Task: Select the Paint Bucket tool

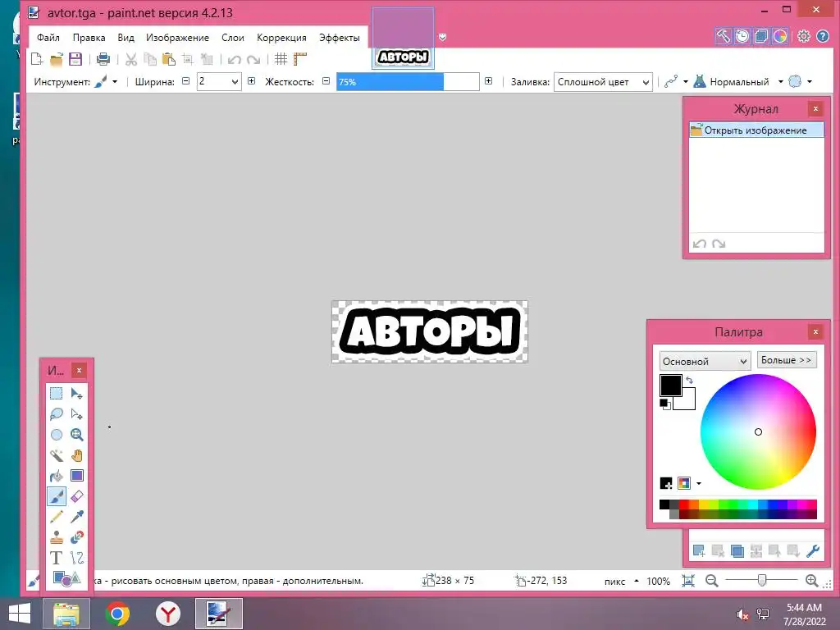Action: pyautogui.click(x=57, y=476)
